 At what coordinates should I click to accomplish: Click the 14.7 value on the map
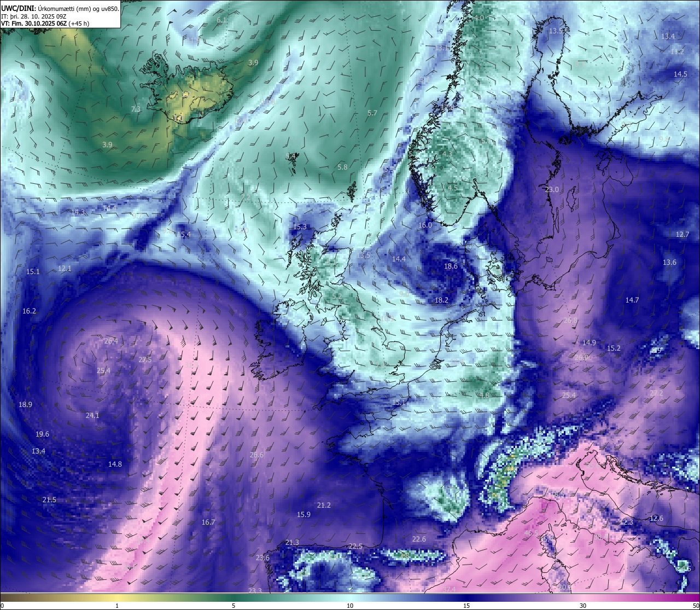tap(632, 300)
